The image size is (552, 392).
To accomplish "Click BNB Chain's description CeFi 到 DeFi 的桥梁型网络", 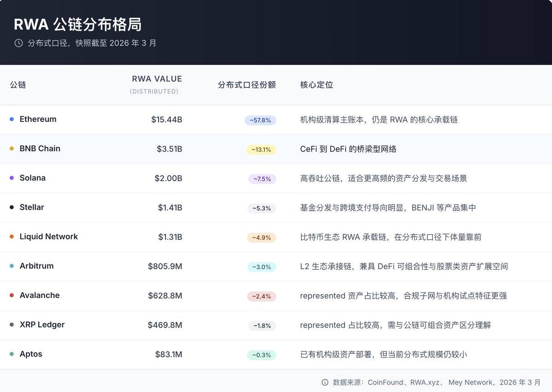I will 348,149.
